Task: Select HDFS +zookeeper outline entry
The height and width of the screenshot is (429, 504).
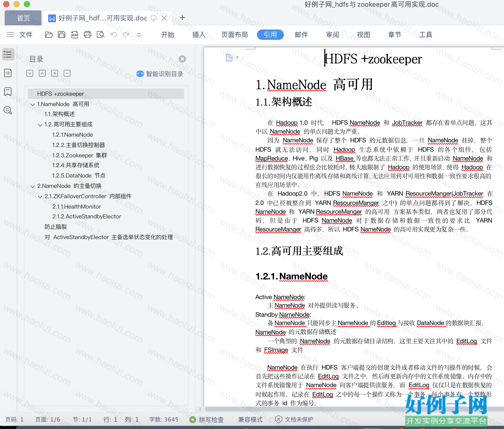Action: (106, 94)
